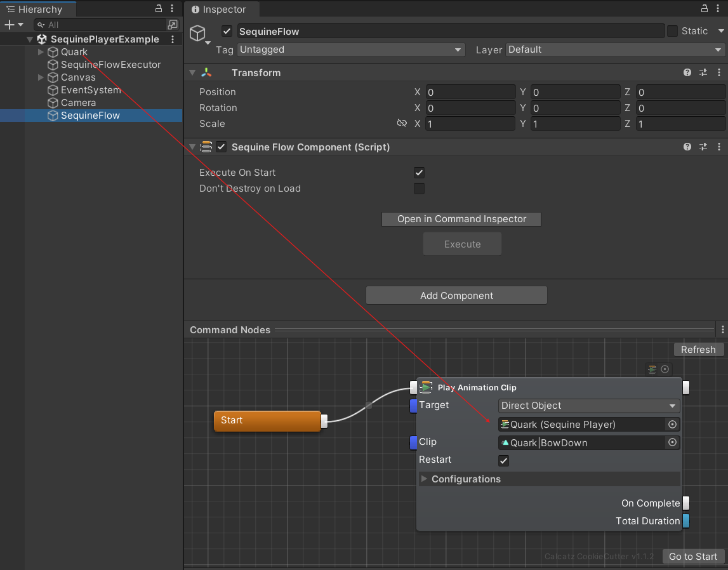728x570 pixels.
Task: Open the Transform component help icon
Action: point(687,73)
